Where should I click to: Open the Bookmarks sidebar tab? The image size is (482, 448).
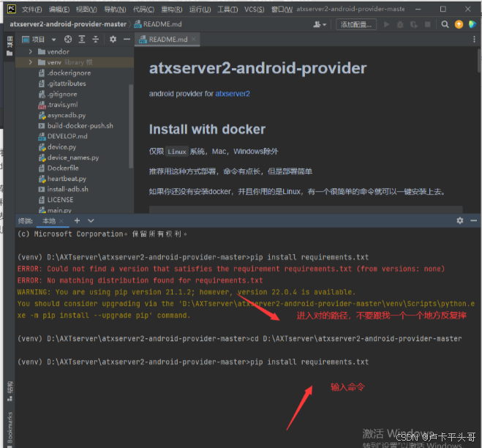click(x=10, y=429)
